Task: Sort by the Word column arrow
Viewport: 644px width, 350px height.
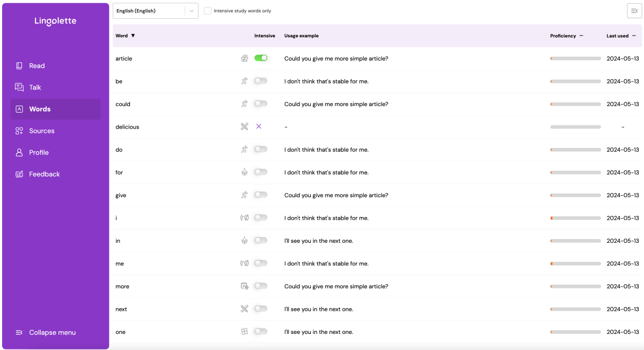Action: coord(133,36)
